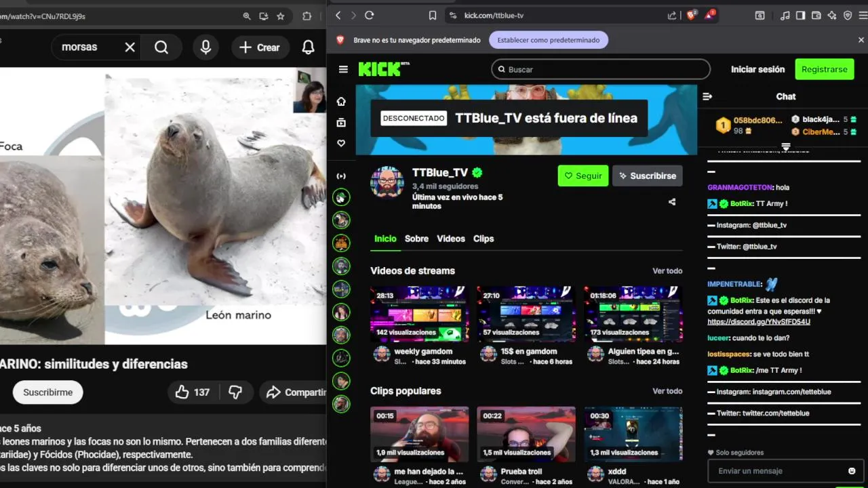868x488 pixels.
Task: Click Suscribirse button on TTBlue_TV channel
Action: 648,176
